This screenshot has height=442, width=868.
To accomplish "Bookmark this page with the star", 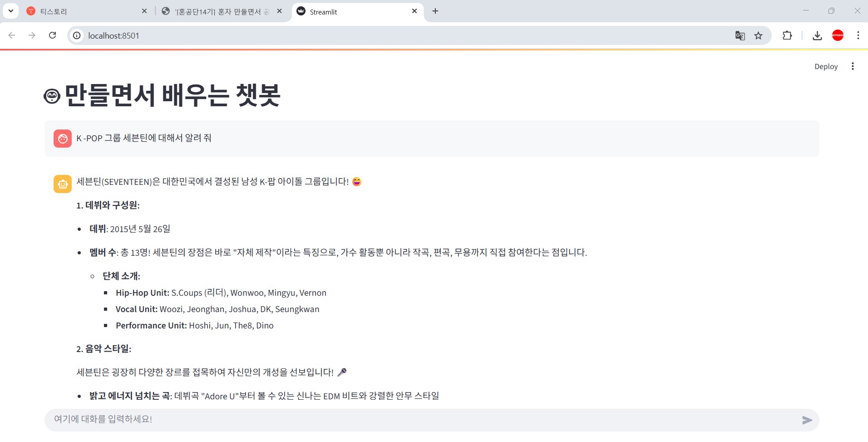I will (x=758, y=35).
